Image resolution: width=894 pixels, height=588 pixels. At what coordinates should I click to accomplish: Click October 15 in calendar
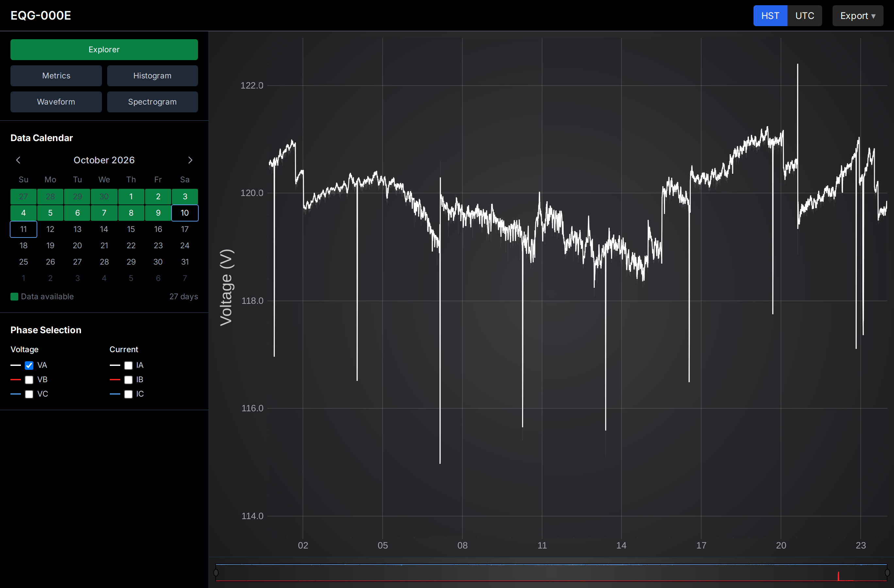click(x=131, y=229)
